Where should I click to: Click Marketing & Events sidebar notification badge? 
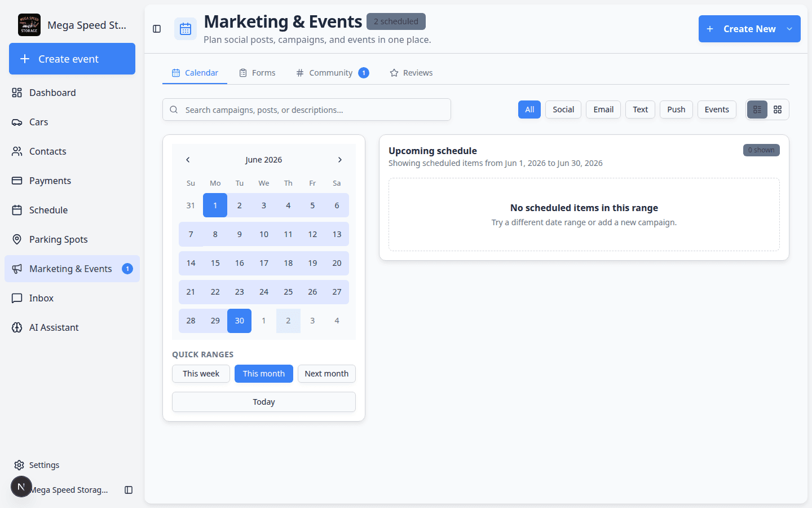pos(127,269)
